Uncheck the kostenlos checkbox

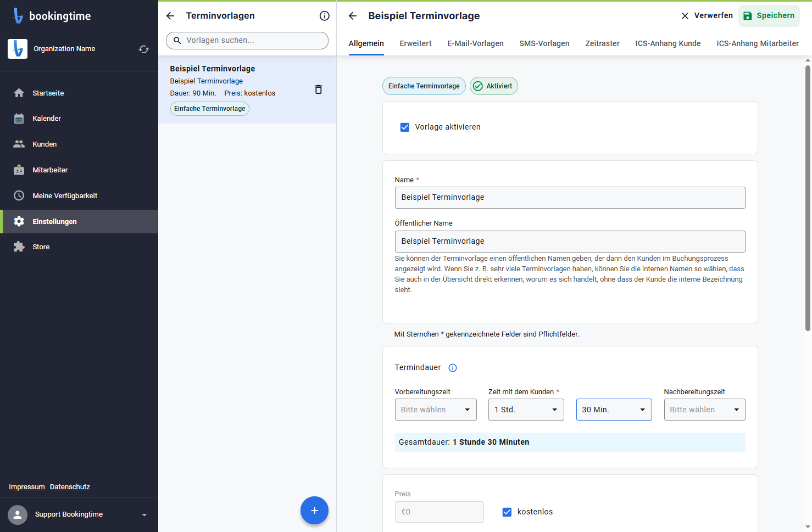pos(507,512)
